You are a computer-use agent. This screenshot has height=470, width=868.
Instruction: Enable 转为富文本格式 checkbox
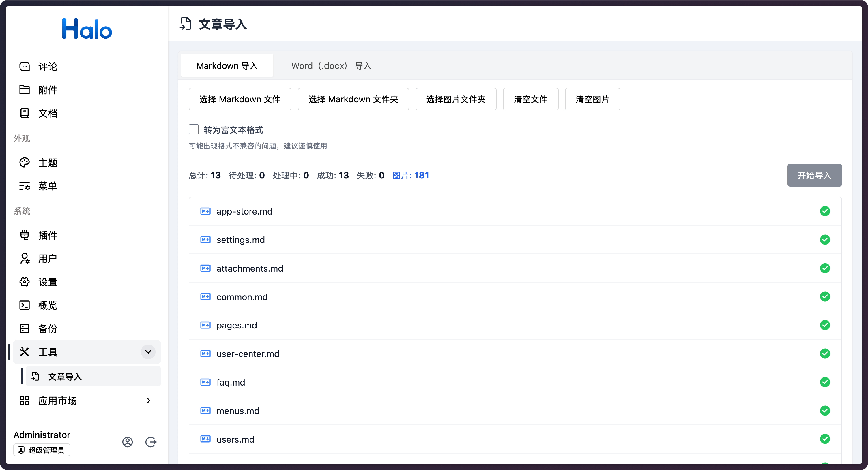point(194,130)
